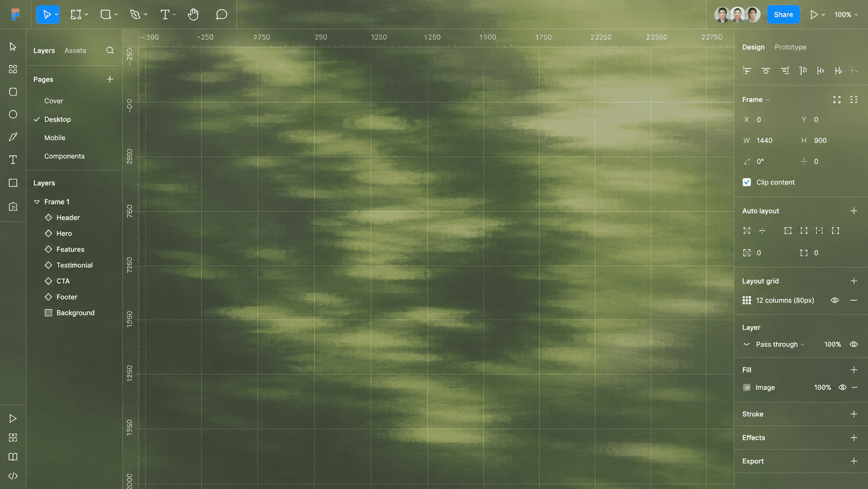868x489 pixels.
Task: Open the Pass through blend mode dropdown
Action: (x=780, y=344)
